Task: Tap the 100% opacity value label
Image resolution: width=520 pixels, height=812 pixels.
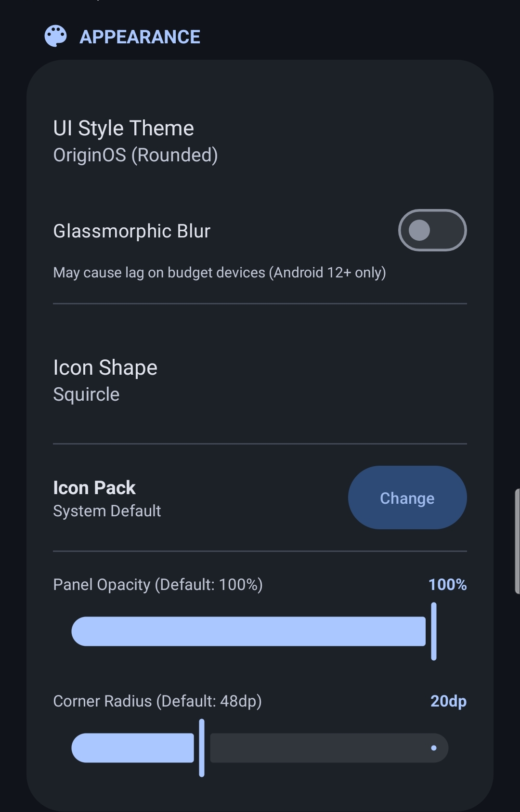Action: coord(447,585)
